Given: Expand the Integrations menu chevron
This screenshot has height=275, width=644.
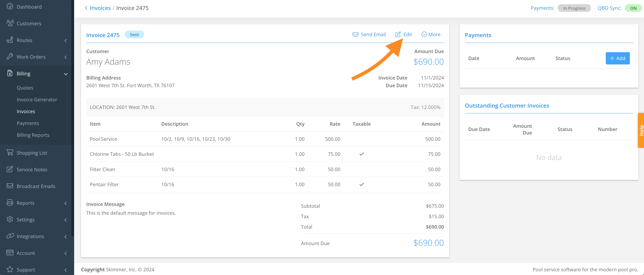Looking at the screenshot, I should coord(66,237).
